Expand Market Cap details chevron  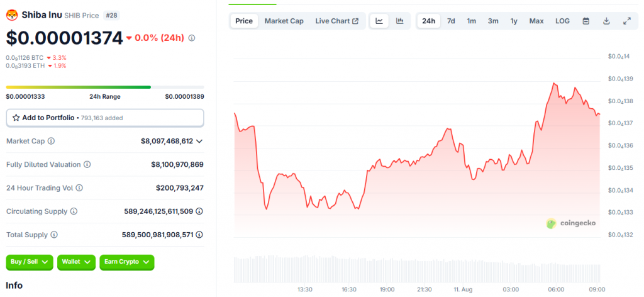coord(199,142)
